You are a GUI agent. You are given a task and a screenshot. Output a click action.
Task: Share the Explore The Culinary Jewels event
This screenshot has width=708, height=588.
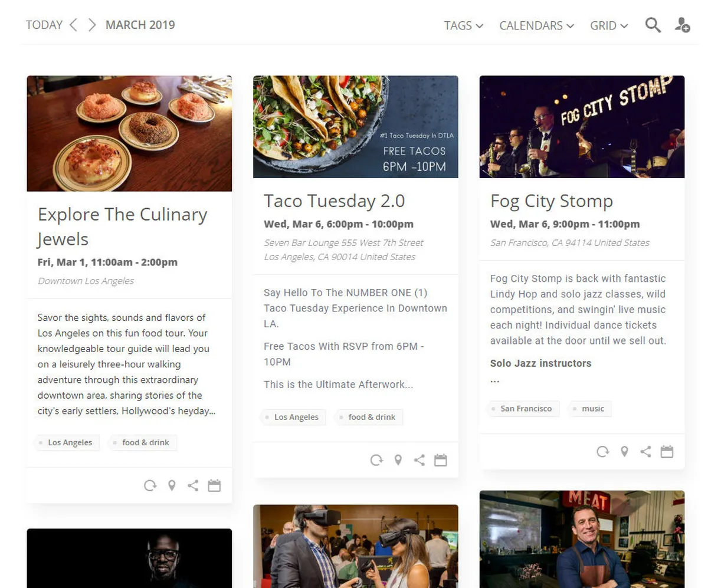(193, 485)
